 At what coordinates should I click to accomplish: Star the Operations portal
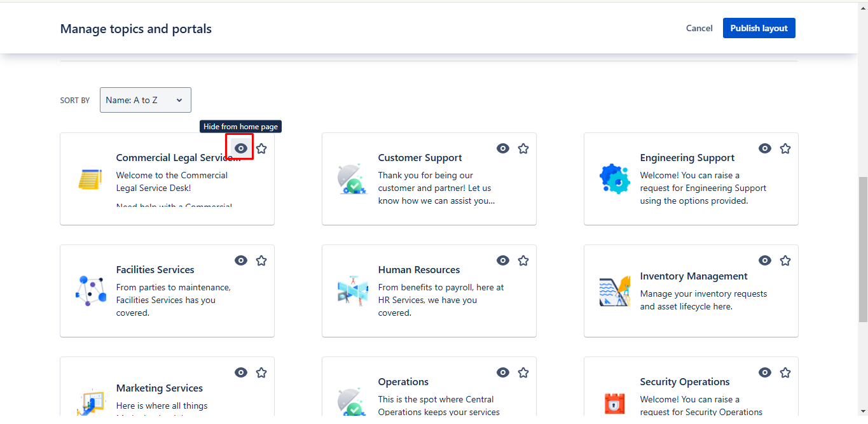point(523,372)
